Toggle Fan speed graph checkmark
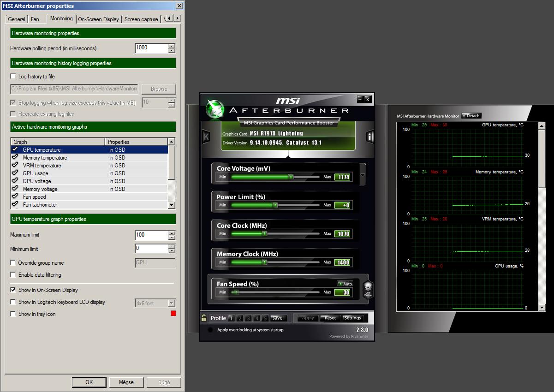The height and width of the screenshot is (392, 554). coord(15,196)
